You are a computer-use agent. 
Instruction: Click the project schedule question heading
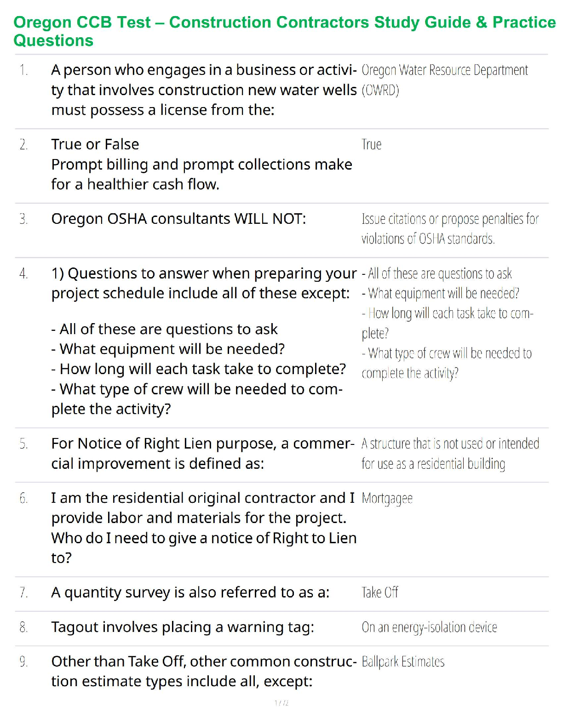pyautogui.click(x=203, y=283)
